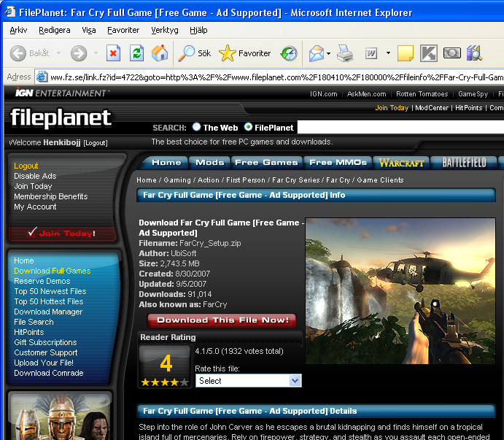The image size is (504, 440).
Task: Open Gift Subscriptions link
Action: point(45,342)
